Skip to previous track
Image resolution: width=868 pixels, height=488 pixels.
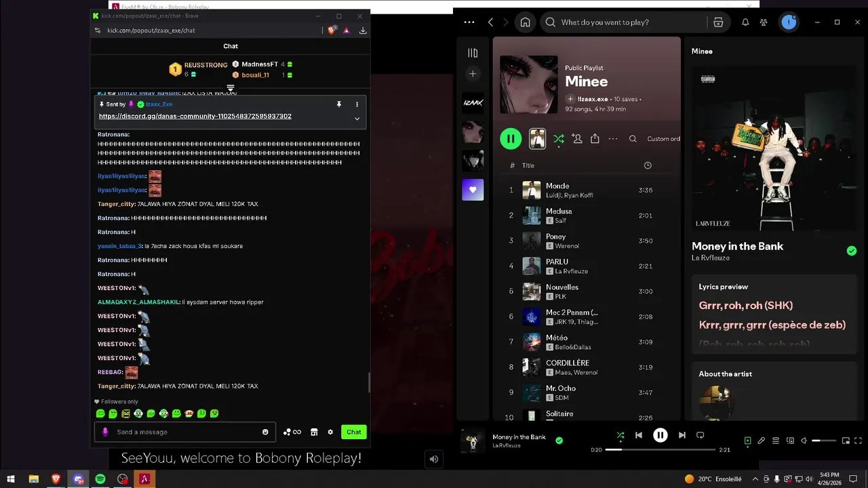pyautogui.click(x=639, y=435)
